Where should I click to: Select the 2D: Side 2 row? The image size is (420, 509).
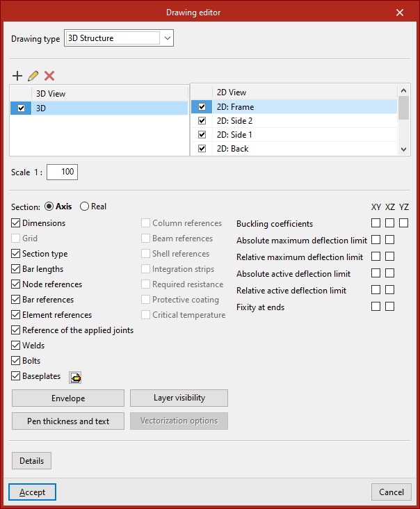point(294,121)
